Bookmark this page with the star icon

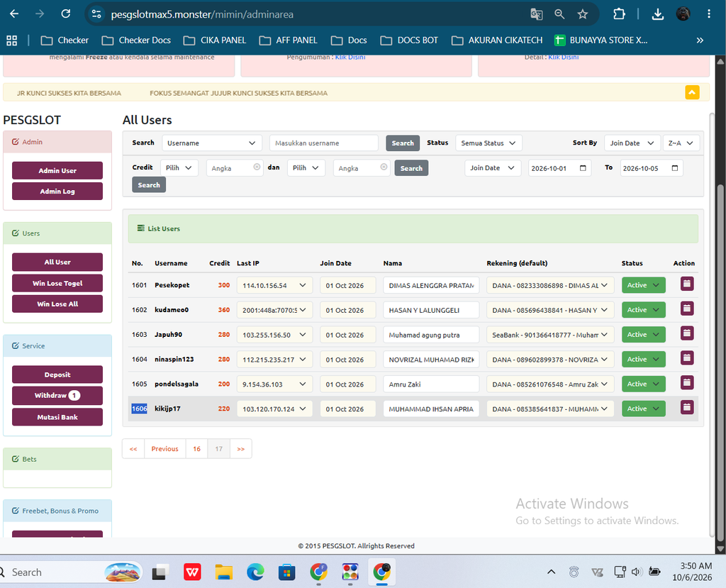583,14
